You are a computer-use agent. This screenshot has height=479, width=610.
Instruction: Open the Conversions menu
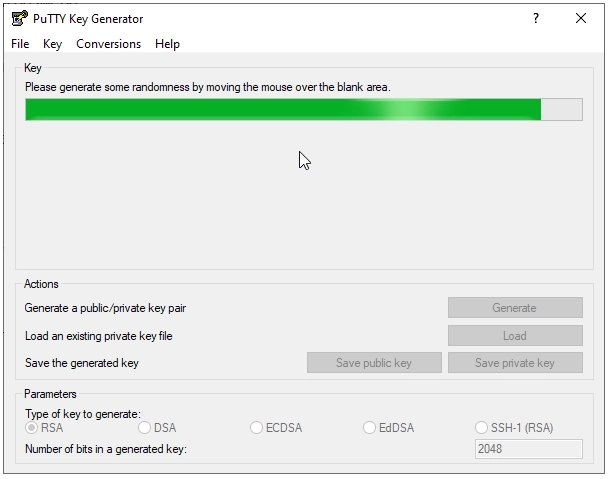click(108, 44)
